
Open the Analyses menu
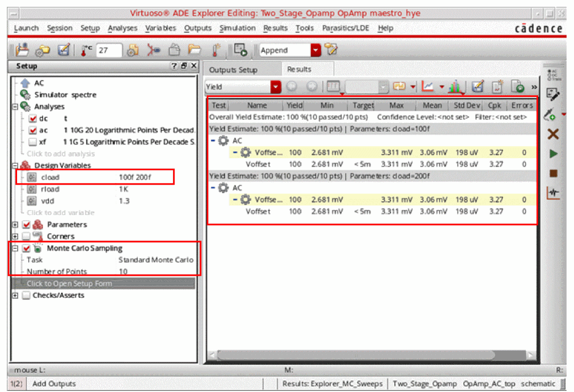coord(122,28)
